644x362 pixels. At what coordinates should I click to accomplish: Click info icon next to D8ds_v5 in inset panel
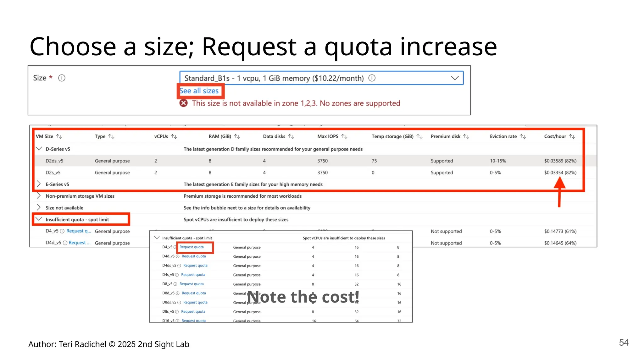point(179,302)
